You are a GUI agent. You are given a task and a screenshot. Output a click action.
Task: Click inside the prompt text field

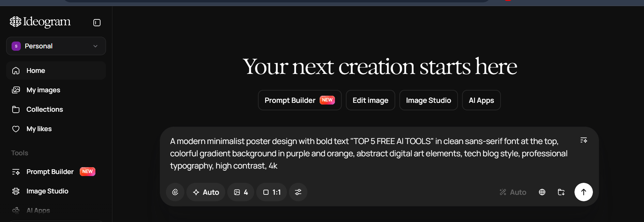coord(369,153)
